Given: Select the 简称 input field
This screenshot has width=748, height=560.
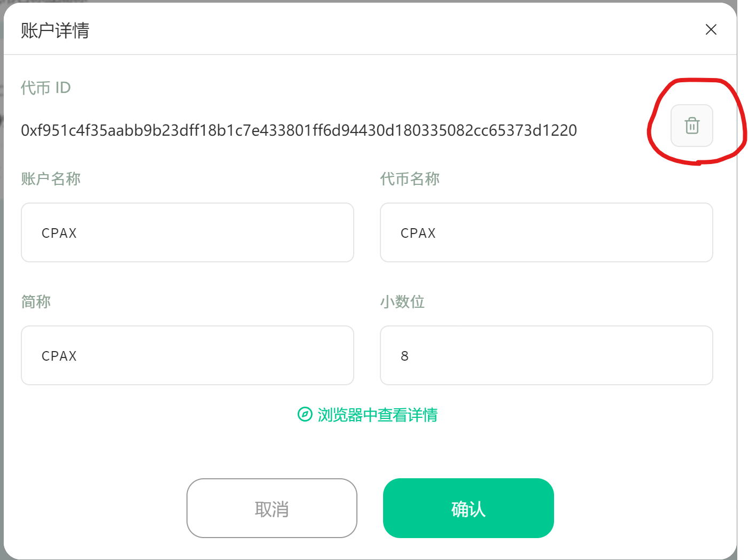Looking at the screenshot, I should click(188, 355).
